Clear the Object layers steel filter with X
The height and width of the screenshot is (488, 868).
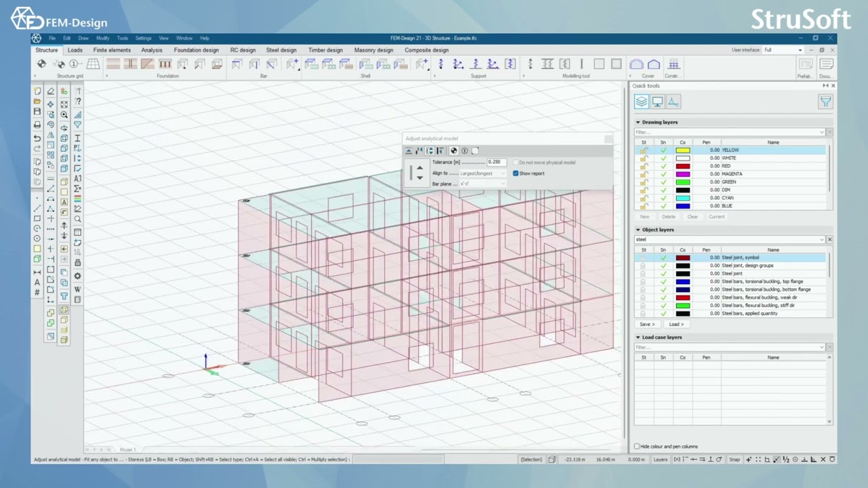point(829,240)
